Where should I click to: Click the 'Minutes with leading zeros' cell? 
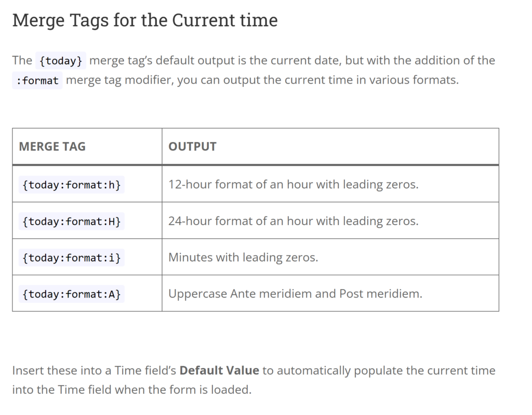243,257
